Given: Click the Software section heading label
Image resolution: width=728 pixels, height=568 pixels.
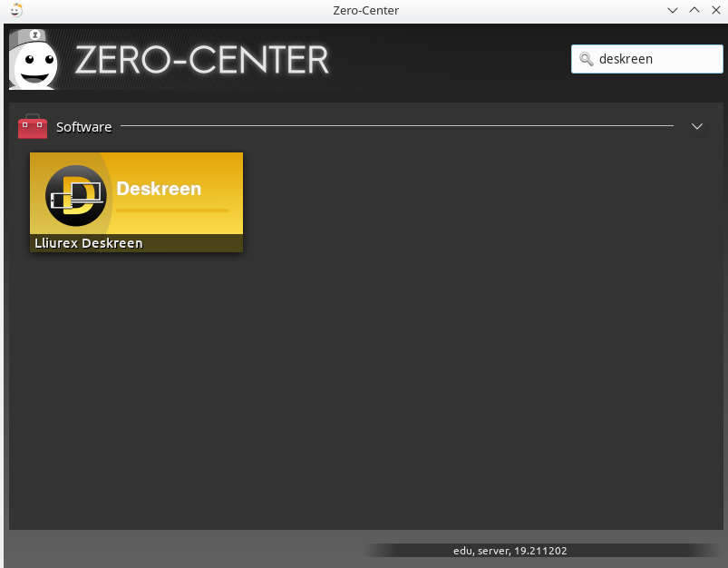Looking at the screenshot, I should point(83,127).
